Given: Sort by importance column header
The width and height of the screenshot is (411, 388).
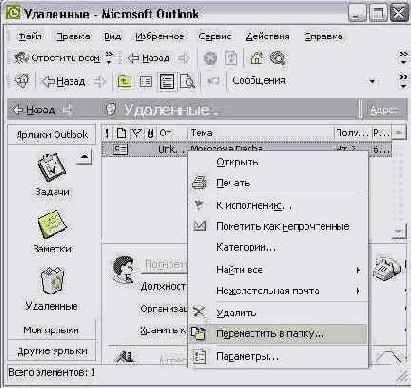Looking at the screenshot, I should (107, 133).
